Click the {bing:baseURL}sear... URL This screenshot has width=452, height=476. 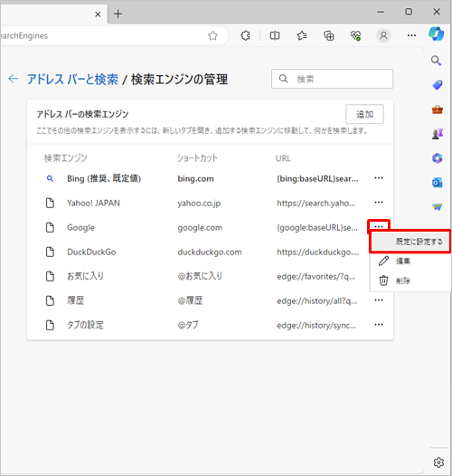tap(317, 179)
